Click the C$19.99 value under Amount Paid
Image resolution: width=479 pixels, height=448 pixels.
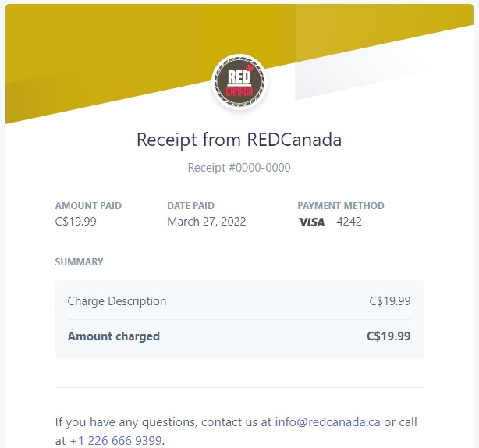(76, 222)
